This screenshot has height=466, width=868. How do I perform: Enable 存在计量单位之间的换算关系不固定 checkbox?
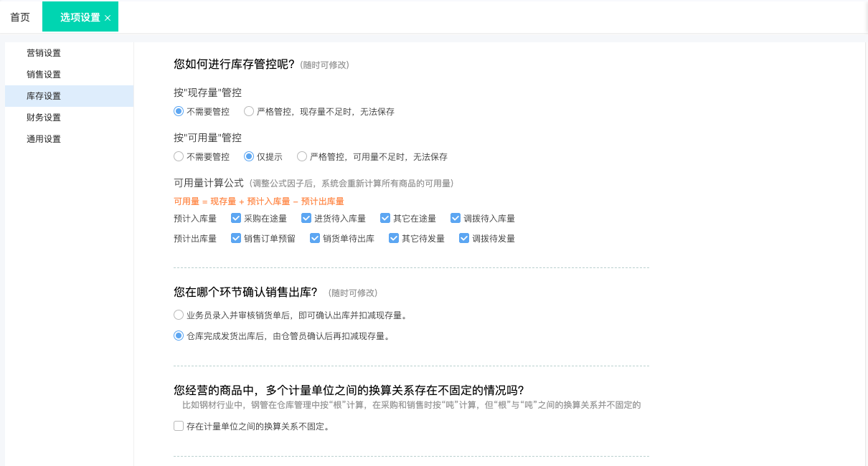179,426
